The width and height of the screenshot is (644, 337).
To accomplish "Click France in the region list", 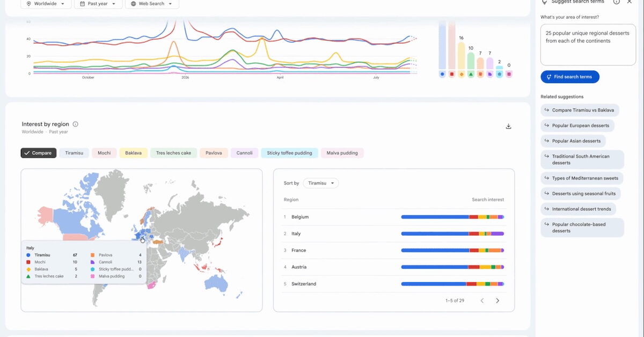I will (299, 250).
